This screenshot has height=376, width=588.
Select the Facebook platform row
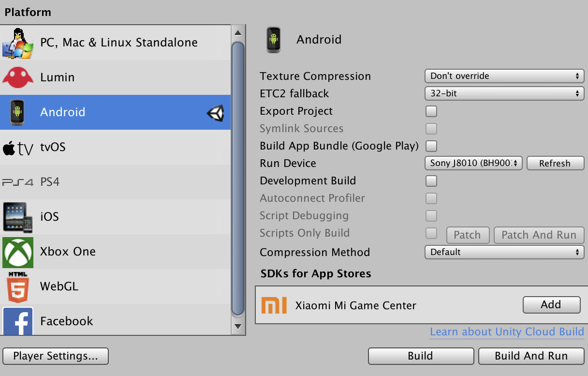[116, 319]
